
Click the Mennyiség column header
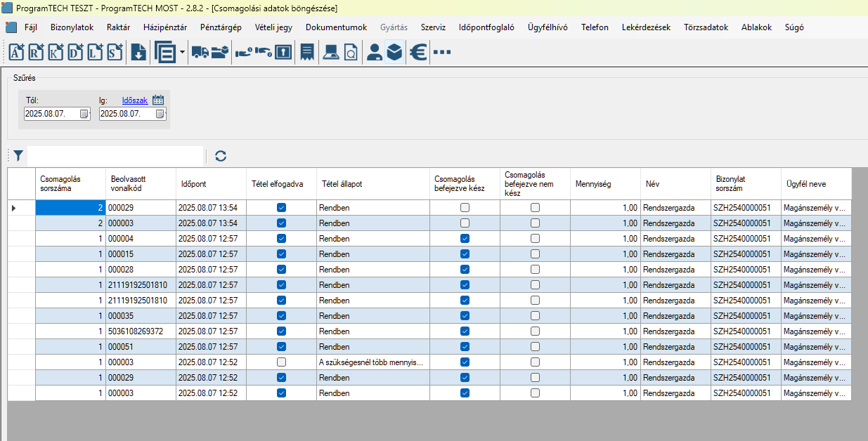click(x=605, y=184)
